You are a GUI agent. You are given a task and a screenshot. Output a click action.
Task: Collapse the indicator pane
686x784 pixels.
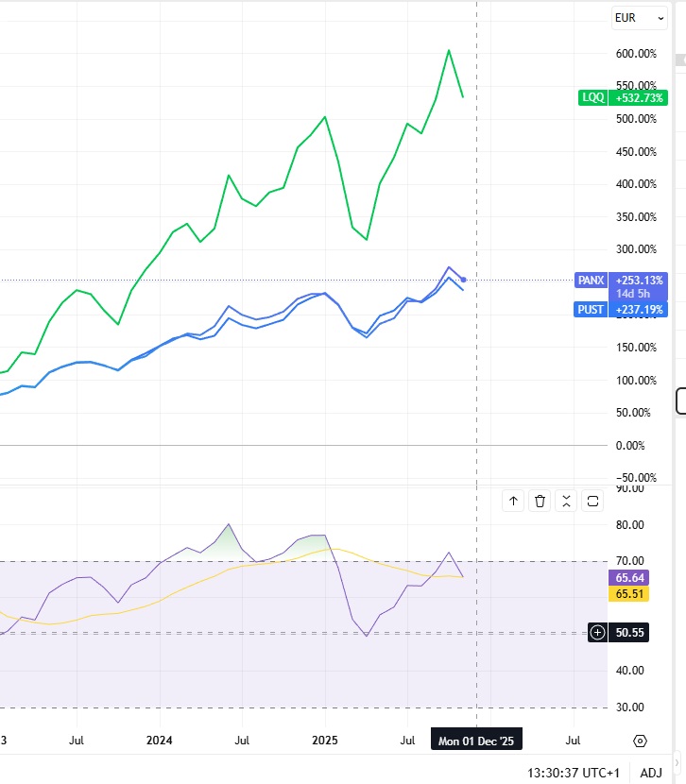pos(566,502)
